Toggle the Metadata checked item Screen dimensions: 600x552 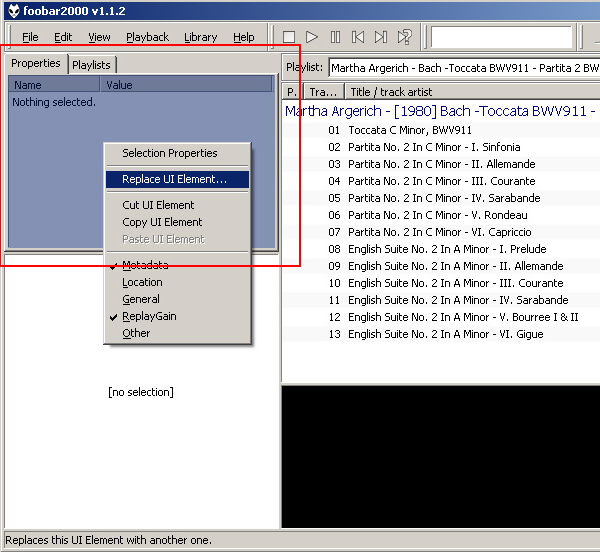tap(178, 265)
